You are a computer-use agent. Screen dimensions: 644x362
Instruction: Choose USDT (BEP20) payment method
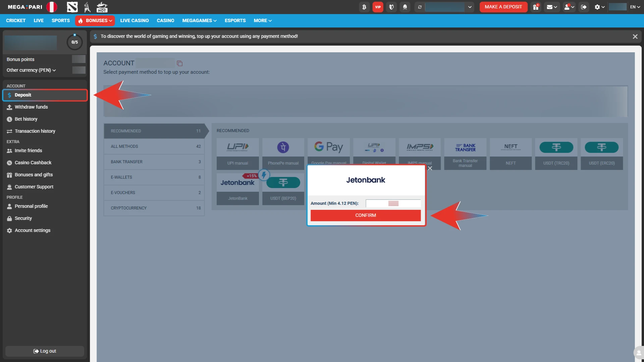[283, 189]
